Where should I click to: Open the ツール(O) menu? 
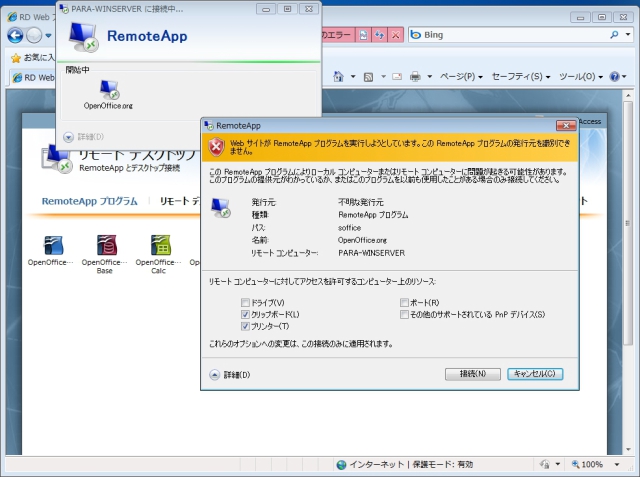point(580,76)
